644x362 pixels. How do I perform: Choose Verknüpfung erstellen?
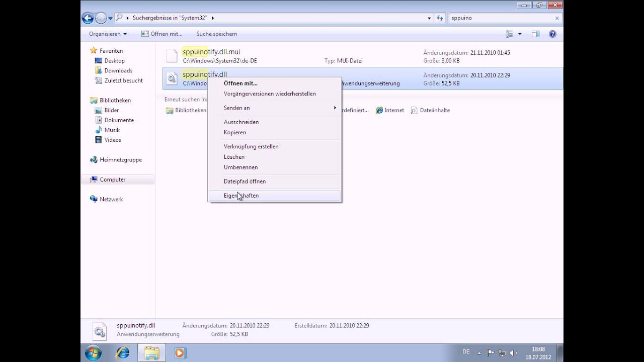point(275,146)
